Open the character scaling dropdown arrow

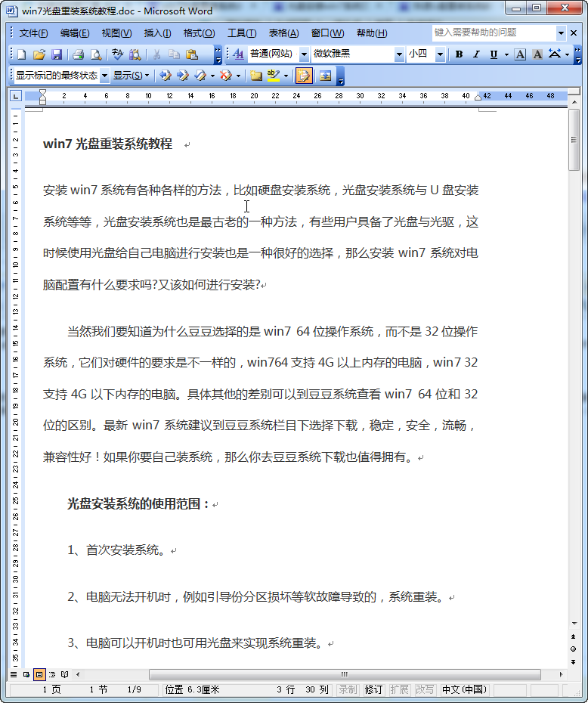pyautogui.click(x=567, y=54)
